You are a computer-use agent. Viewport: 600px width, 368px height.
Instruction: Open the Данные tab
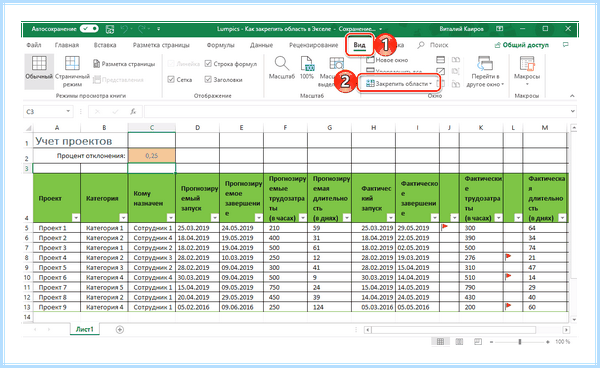[x=261, y=45]
